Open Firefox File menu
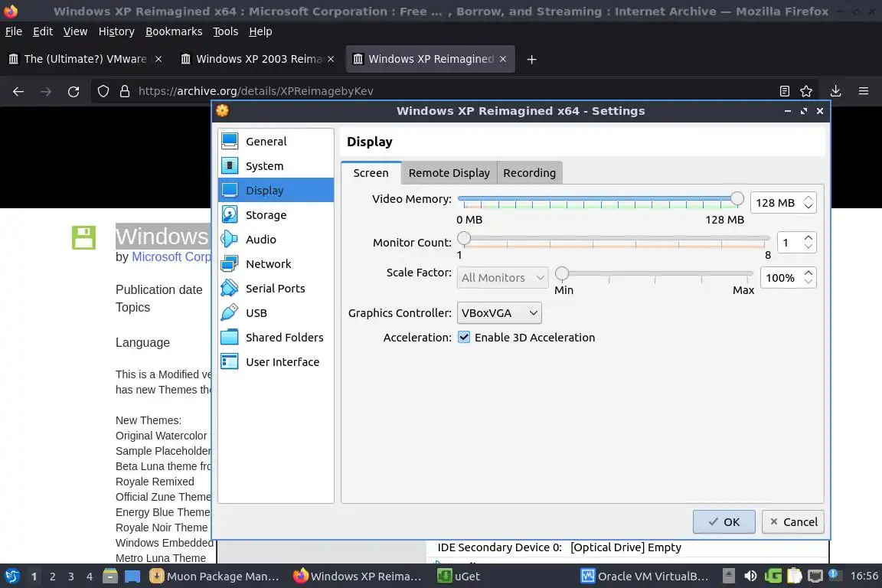 [x=14, y=31]
